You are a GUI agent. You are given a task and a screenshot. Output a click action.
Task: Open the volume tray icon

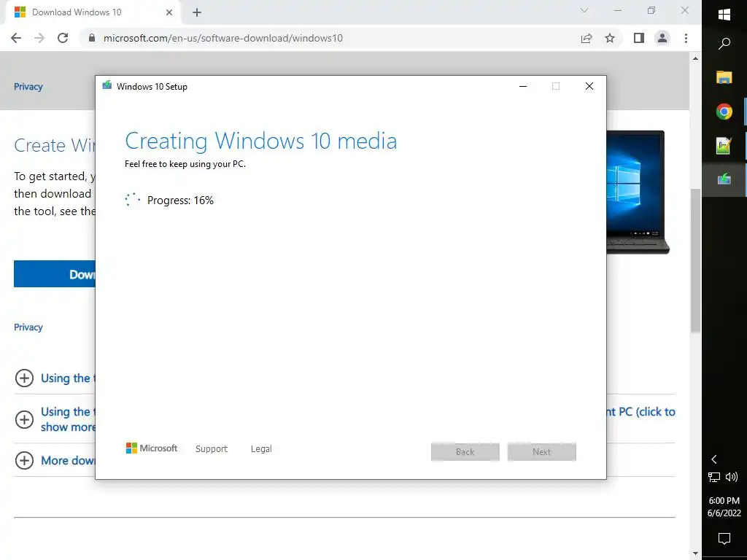click(731, 477)
